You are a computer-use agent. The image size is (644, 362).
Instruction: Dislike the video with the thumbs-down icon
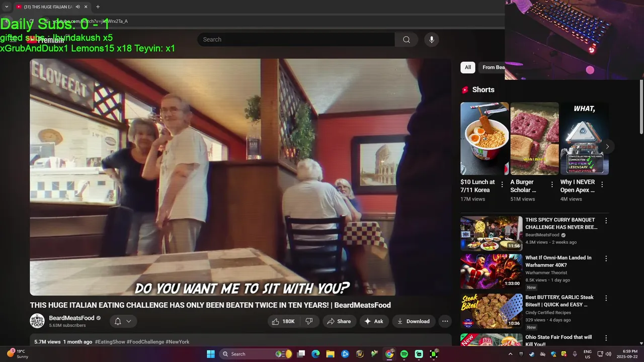tap(309, 321)
